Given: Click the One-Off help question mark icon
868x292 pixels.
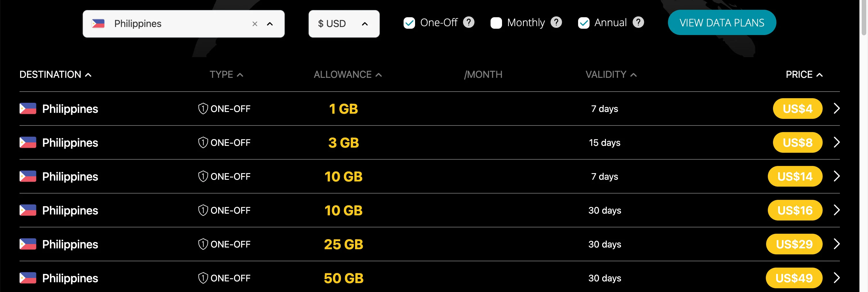Looking at the screenshot, I should [x=468, y=23].
